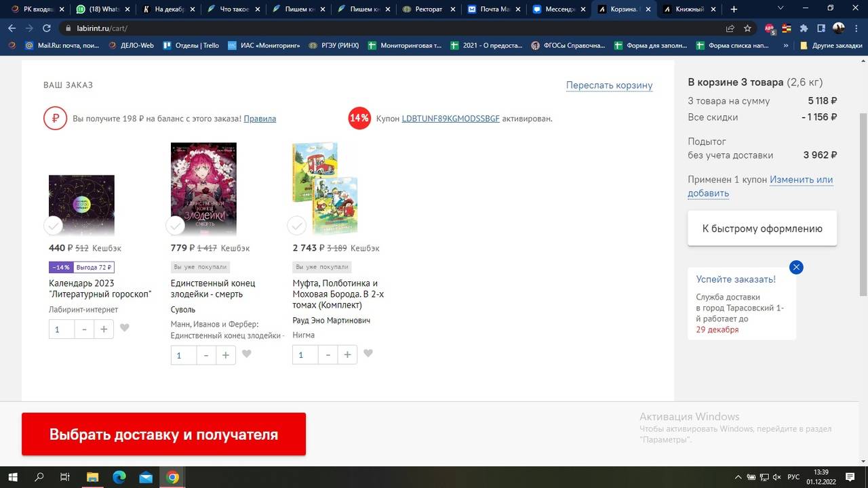868x488 pixels.
Task: Open File Explorer from taskbar
Action: 92,477
